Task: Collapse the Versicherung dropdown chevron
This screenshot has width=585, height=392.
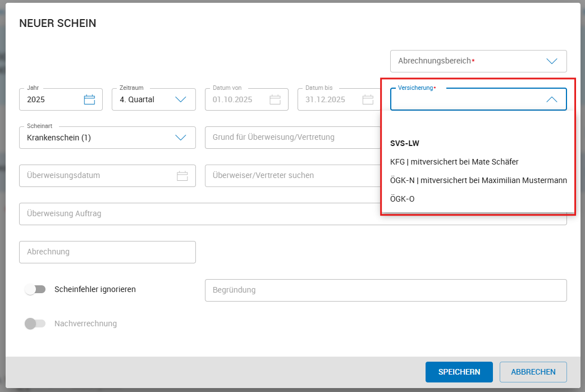Action: 551,99
